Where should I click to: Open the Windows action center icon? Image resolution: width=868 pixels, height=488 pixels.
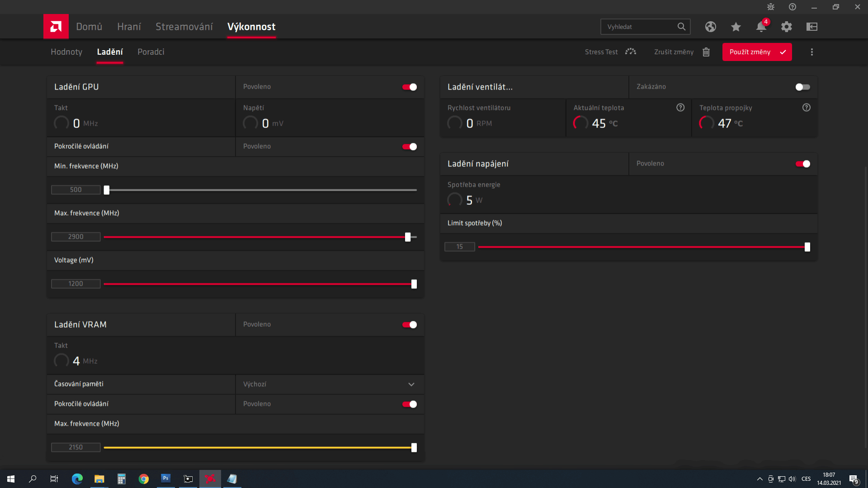pos(854,479)
